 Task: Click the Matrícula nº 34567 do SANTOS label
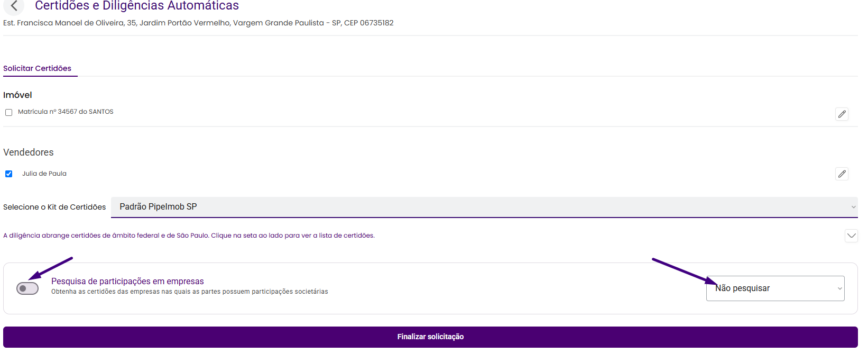(x=66, y=112)
